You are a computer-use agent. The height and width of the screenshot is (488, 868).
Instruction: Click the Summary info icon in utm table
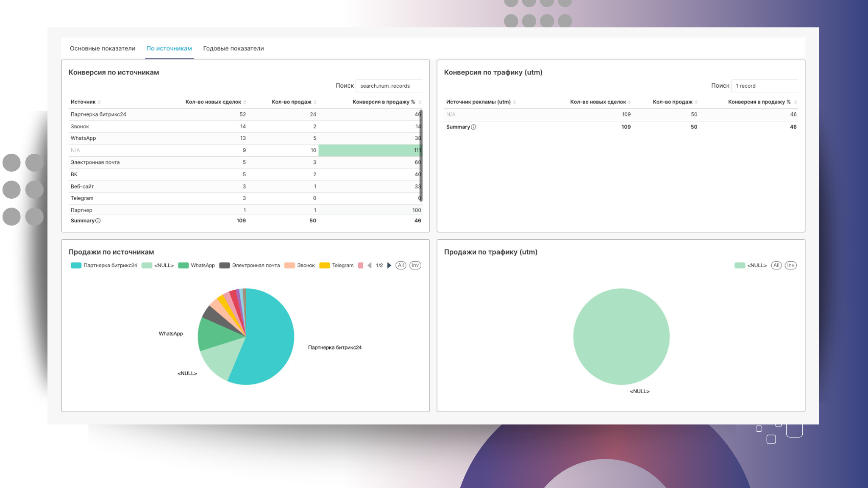[x=473, y=127]
